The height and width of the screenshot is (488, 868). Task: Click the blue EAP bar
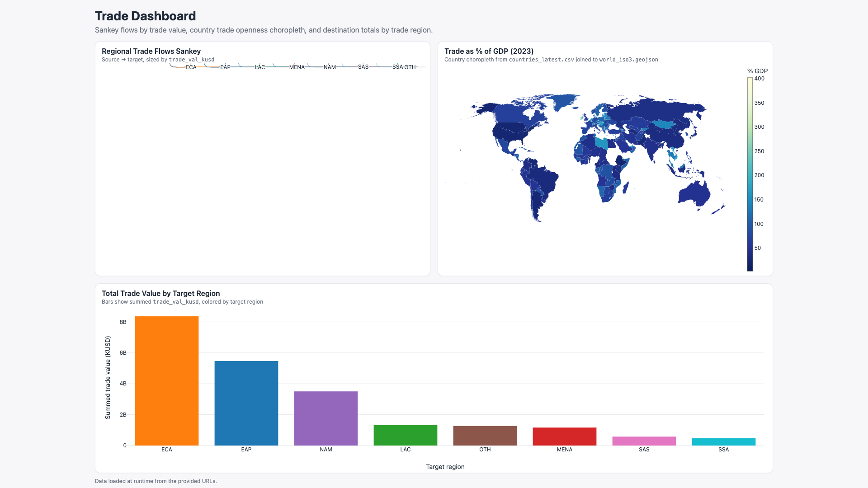246,403
